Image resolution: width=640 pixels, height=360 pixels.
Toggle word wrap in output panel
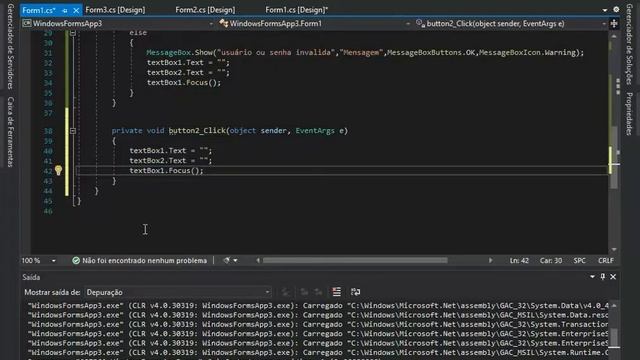click(356, 292)
